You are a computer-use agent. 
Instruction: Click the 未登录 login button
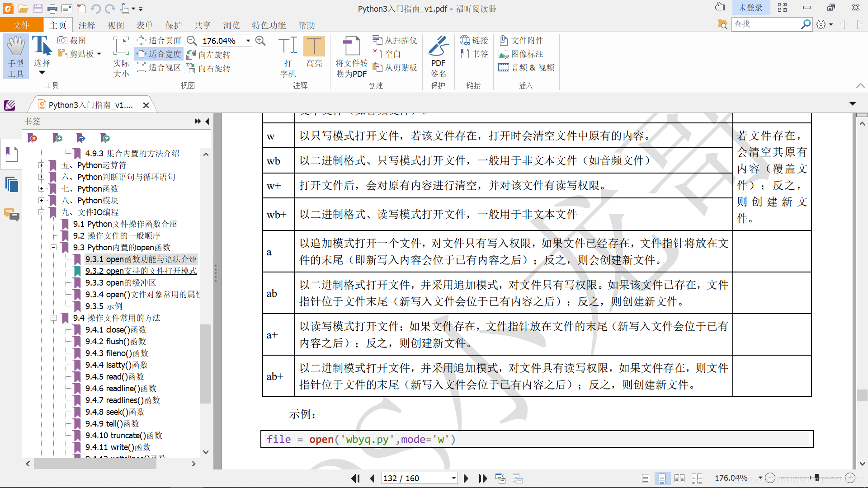[x=750, y=8]
